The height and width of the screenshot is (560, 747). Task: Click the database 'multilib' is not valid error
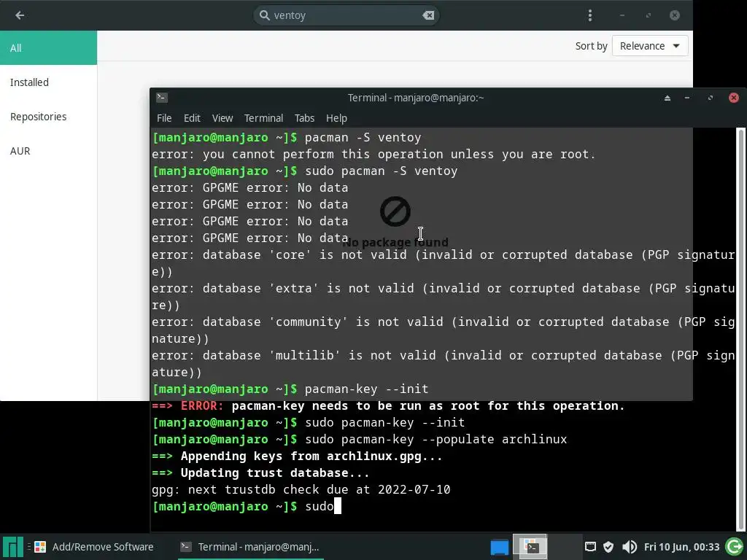(443, 363)
